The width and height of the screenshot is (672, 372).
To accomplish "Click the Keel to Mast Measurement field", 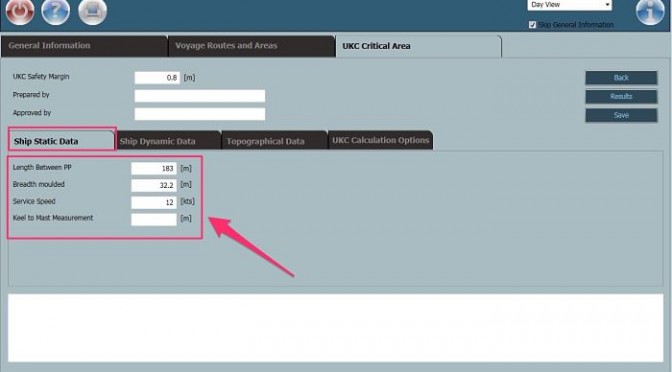I will pos(153,219).
